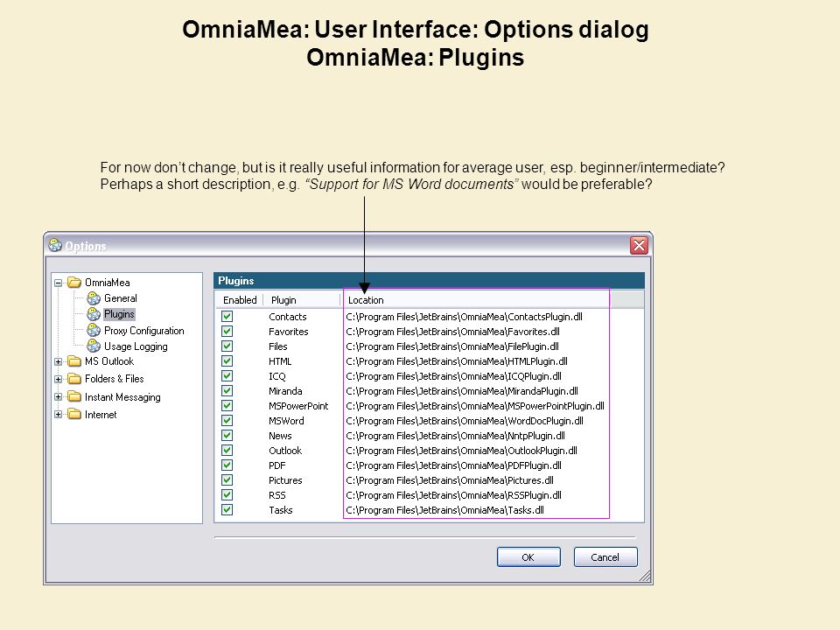Expand the MS Outlook tree node

tap(59, 361)
